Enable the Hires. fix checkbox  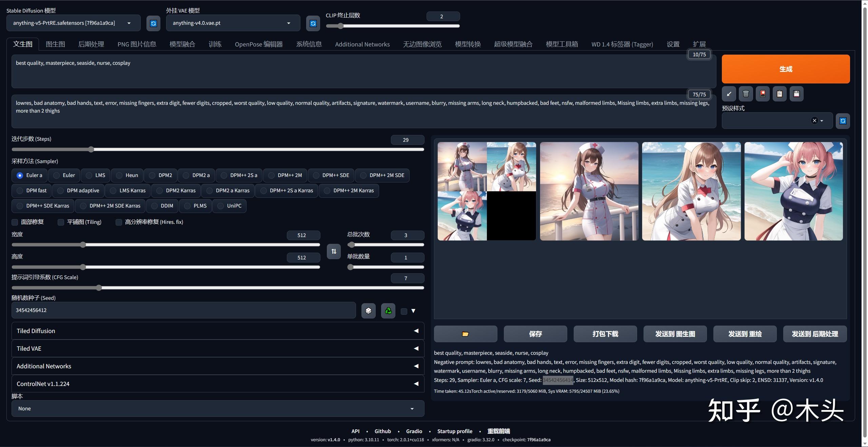click(x=119, y=222)
